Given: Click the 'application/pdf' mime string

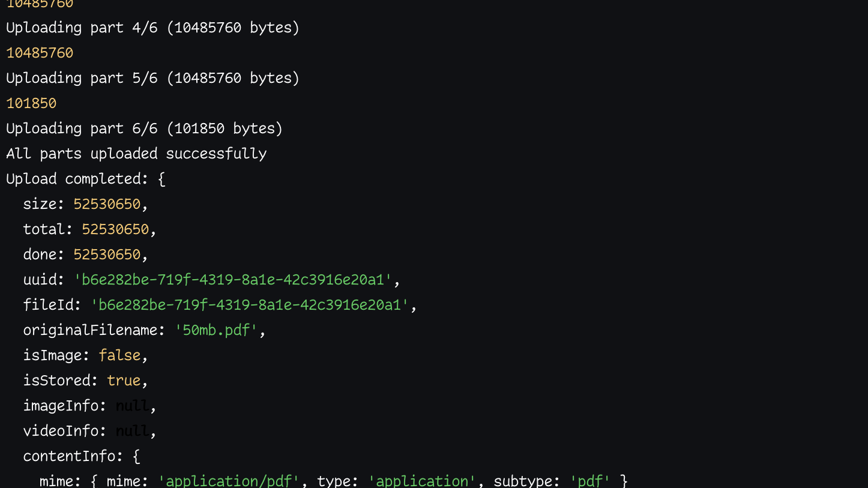Looking at the screenshot, I should point(229,481).
